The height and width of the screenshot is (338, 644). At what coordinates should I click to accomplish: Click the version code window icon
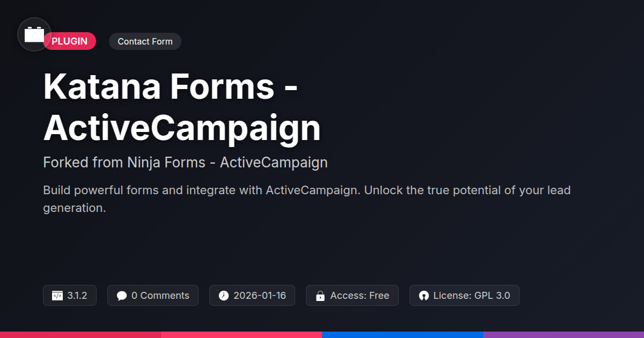[57, 296]
